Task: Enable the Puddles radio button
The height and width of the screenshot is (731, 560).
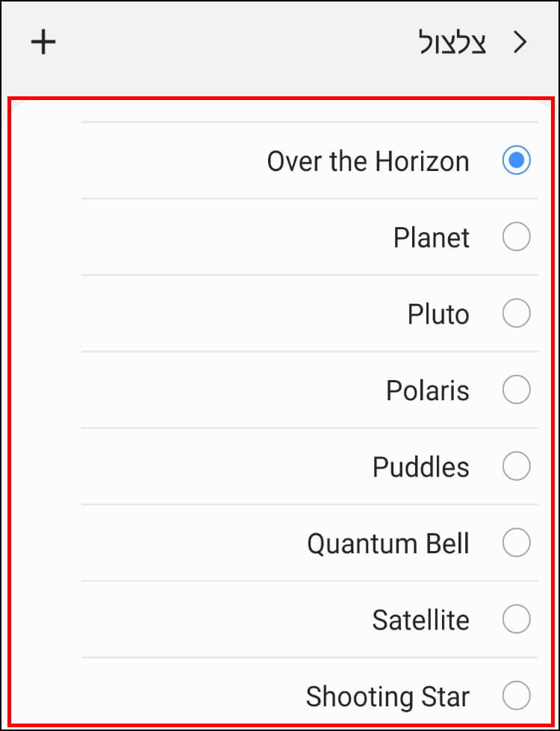Action: pyautogui.click(x=516, y=466)
